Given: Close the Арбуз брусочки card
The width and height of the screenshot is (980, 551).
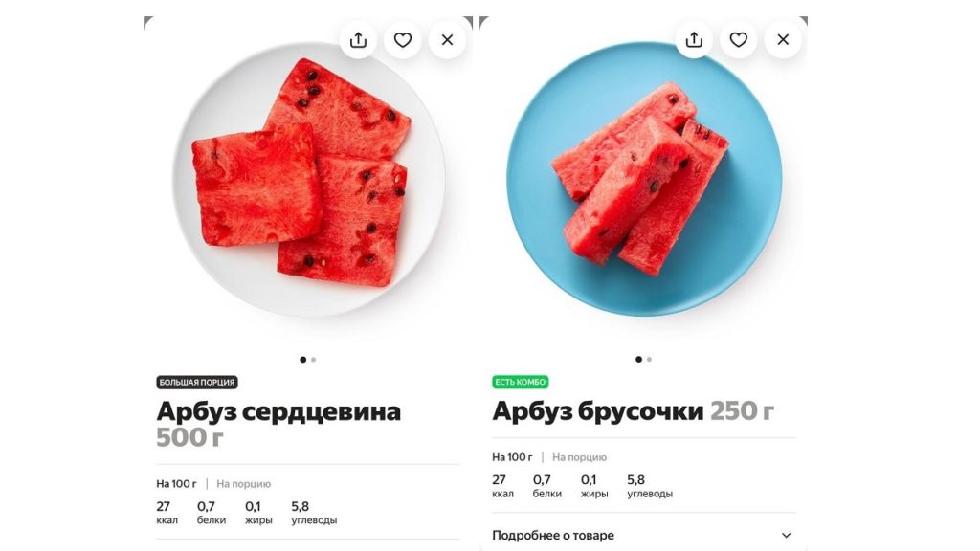Looking at the screenshot, I should tap(783, 40).
